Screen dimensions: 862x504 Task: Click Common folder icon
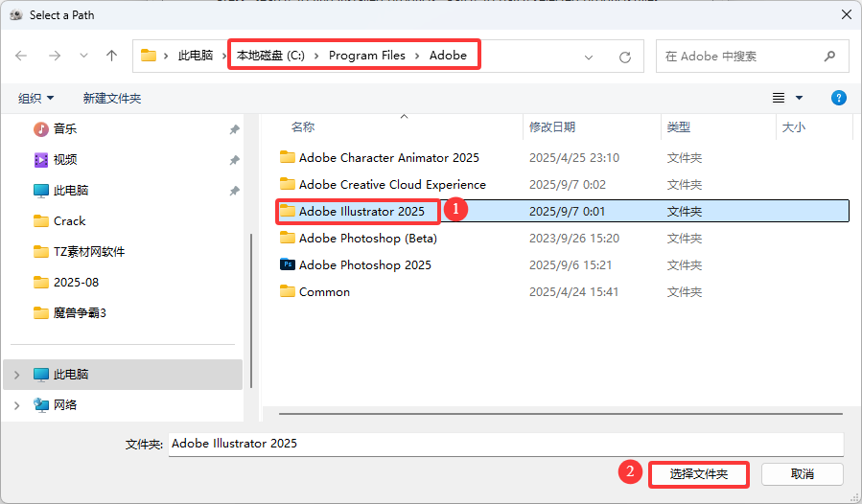click(288, 291)
